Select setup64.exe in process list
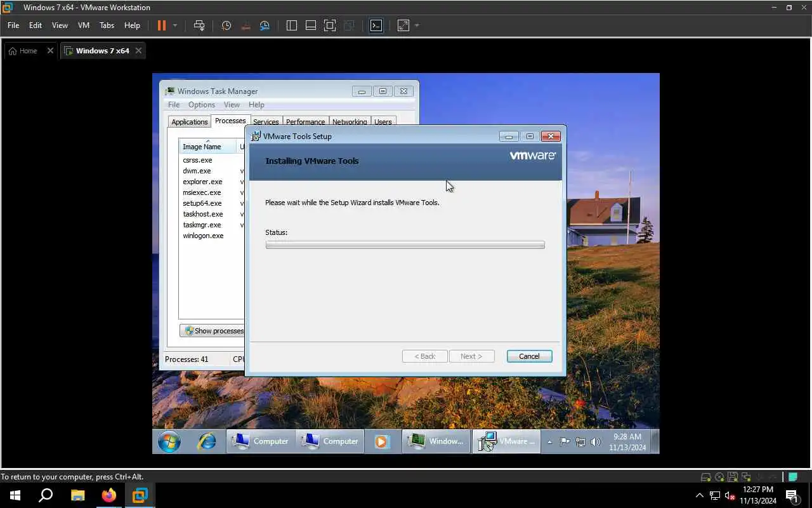The image size is (812, 508). click(x=202, y=203)
